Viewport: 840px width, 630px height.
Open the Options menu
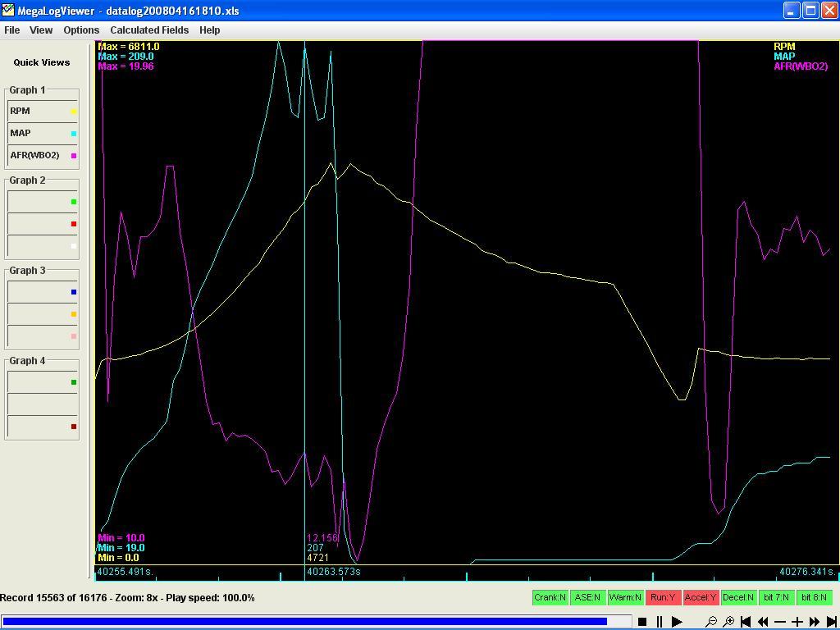click(81, 30)
